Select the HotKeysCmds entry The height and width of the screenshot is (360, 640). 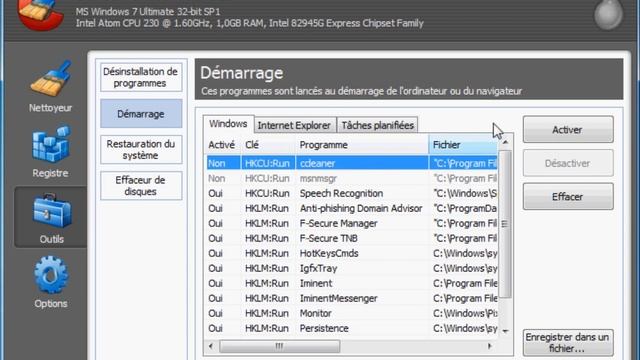pos(351,253)
